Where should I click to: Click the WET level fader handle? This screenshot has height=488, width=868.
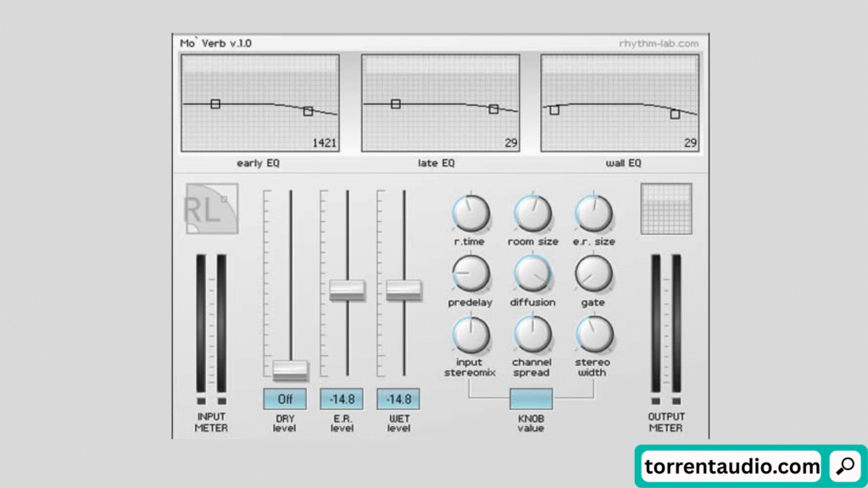403,289
